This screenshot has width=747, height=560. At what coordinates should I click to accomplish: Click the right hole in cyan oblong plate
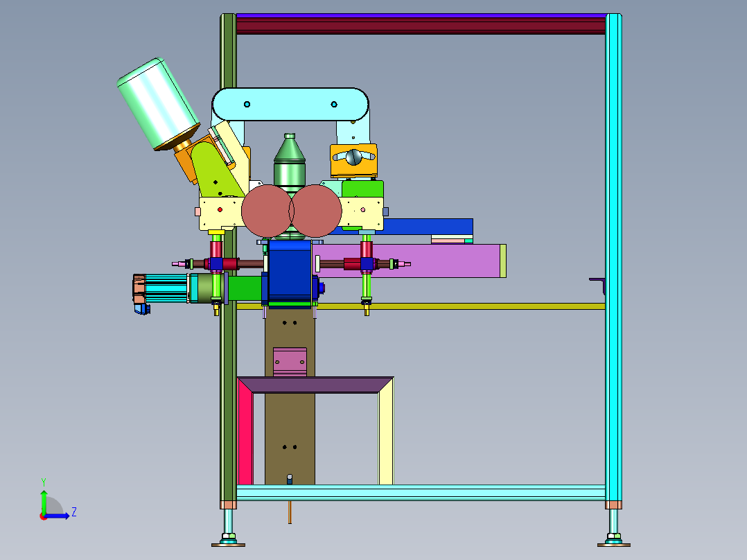tap(334, 105)
